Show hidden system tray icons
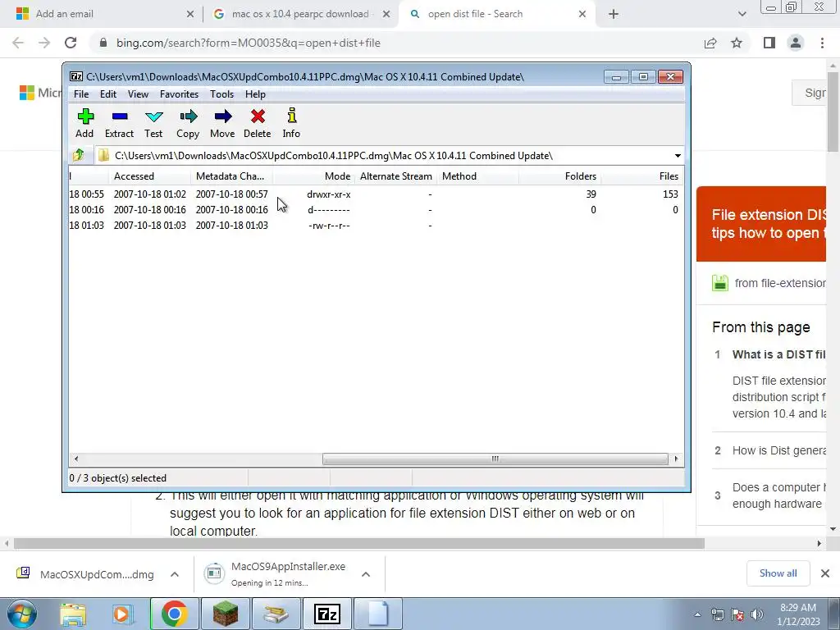The image size is (840, 630). 697,614
